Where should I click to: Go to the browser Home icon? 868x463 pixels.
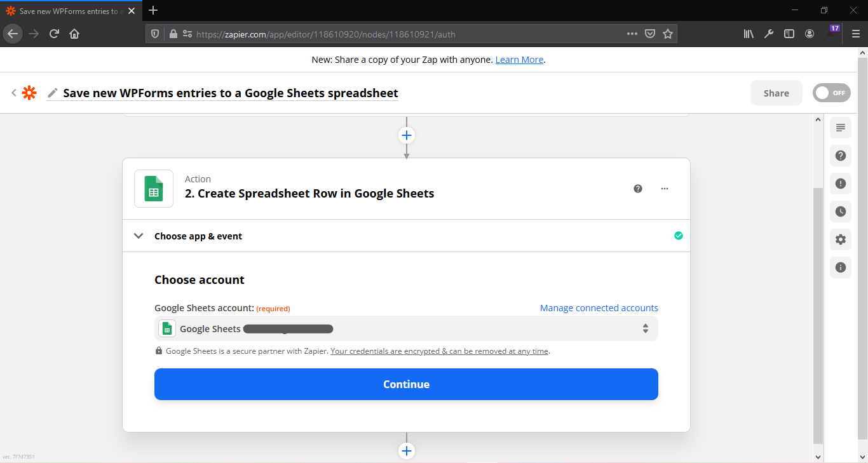74,34
